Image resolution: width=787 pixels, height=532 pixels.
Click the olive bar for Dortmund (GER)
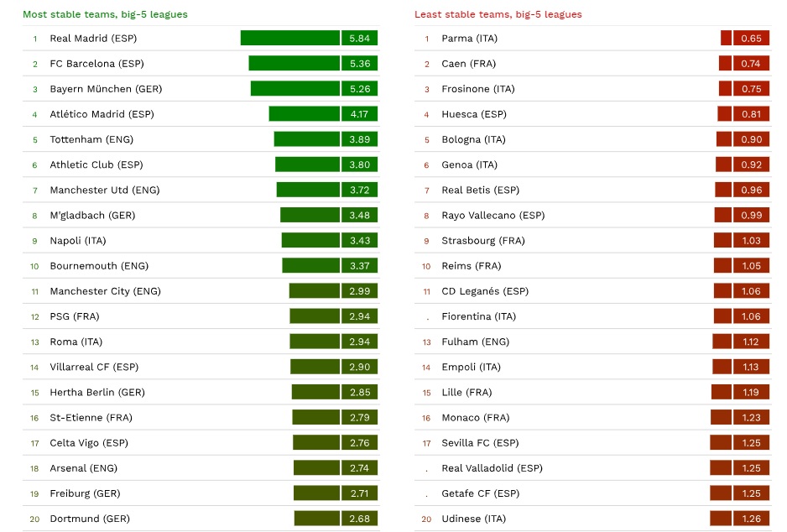click(316, 519)
